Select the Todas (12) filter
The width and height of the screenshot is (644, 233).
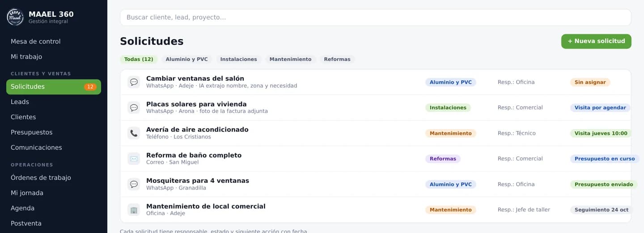click(x=139, y=59)
